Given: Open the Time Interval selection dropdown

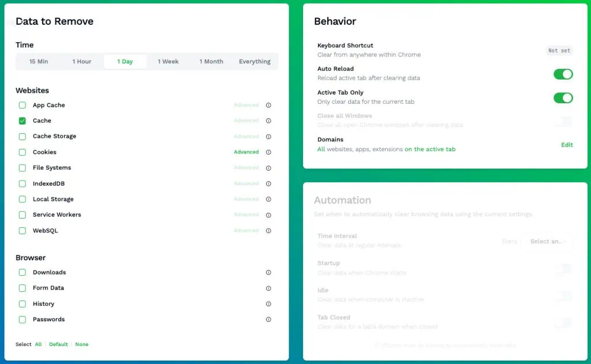Looking at the screenshot, I should (547, 242).
